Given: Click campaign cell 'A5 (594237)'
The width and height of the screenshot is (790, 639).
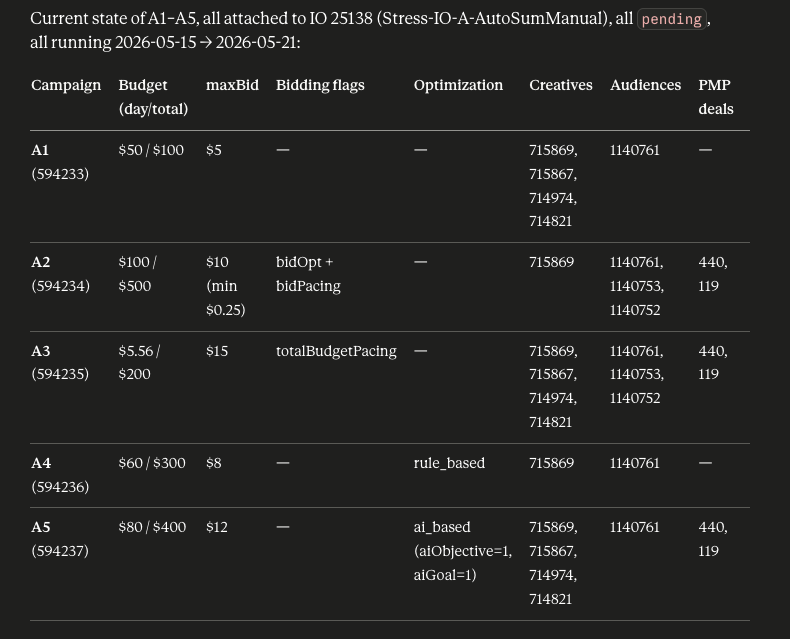Looking at the screenshot, I should pos(60,539).
